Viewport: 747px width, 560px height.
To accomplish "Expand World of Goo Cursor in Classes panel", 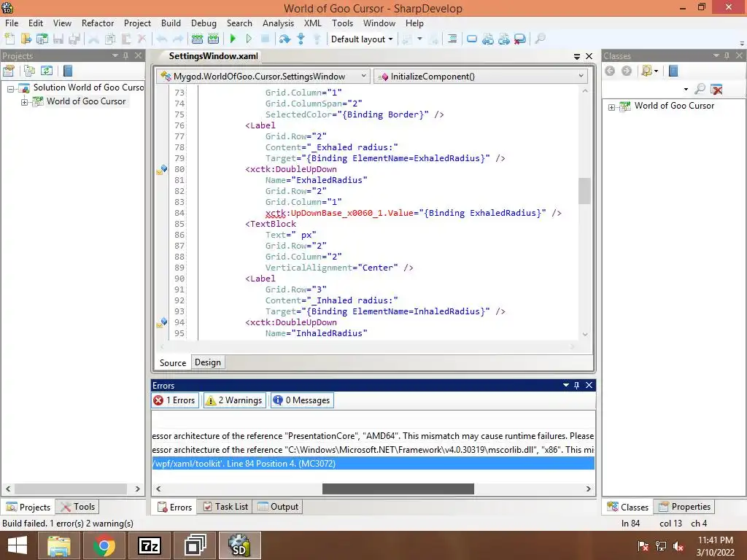I will pyautogui.click(x=612, y=107).
